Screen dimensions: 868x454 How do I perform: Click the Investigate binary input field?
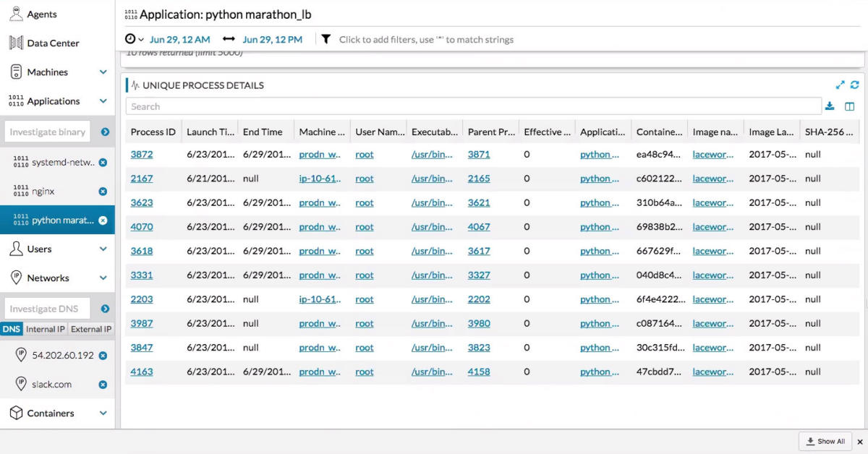tap(49, 132)
